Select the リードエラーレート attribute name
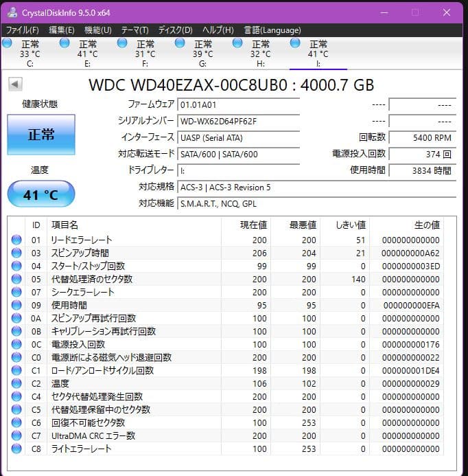Viewport: 468px width, 476px height. click(x=81, y=240)
